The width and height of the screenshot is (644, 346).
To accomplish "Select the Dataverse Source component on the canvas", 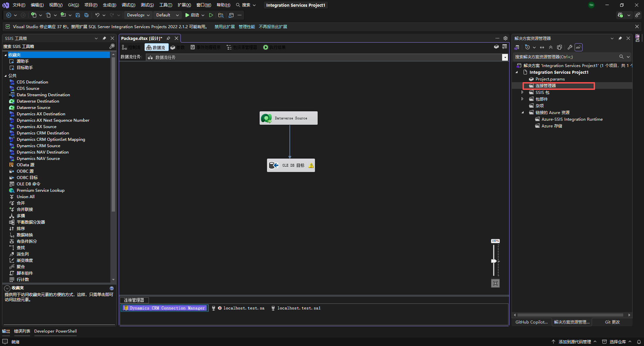I will coord(288,118).
